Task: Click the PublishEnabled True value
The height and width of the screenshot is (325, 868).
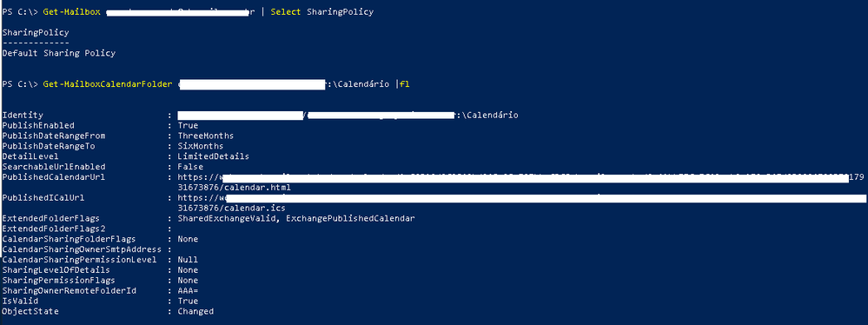Action: click(x=188, y=126)
